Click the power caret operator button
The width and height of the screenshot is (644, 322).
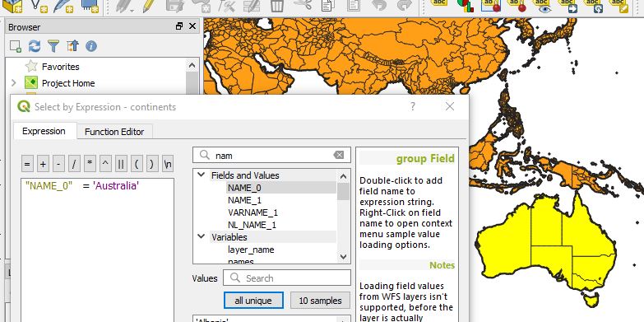click(x=105, y=164)
